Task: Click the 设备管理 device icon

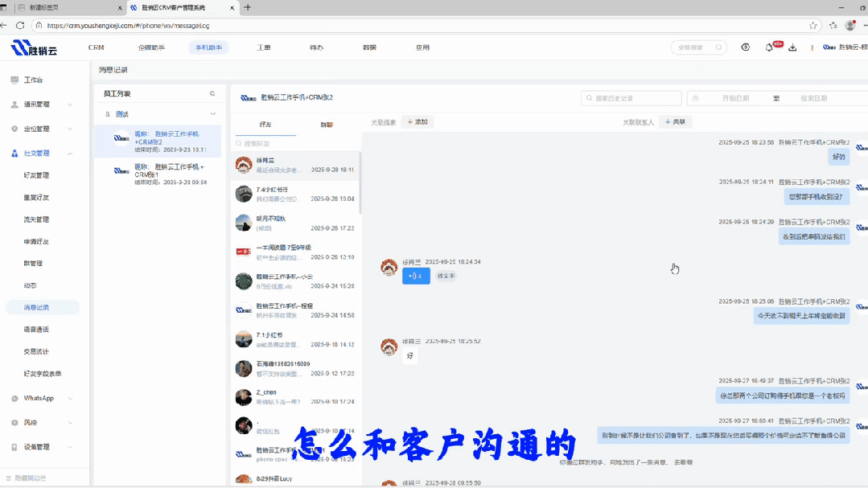Action: pyautogui.click(x=14, y=447)
